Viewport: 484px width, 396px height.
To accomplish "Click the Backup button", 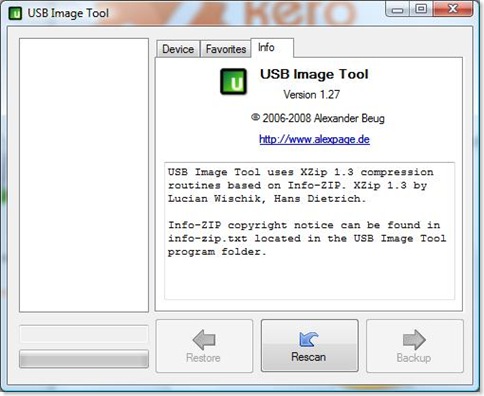I will point(415,346).
